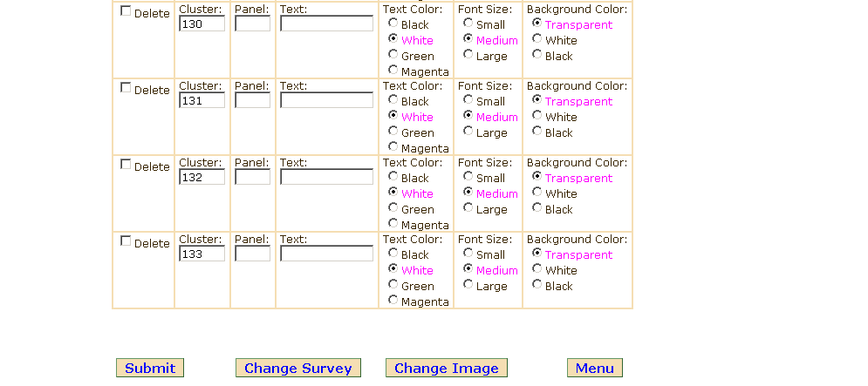Viewport: 868px width, 386px height.
Task: Click the Text field in cluster 130 row
Action: tap(326, 24)
